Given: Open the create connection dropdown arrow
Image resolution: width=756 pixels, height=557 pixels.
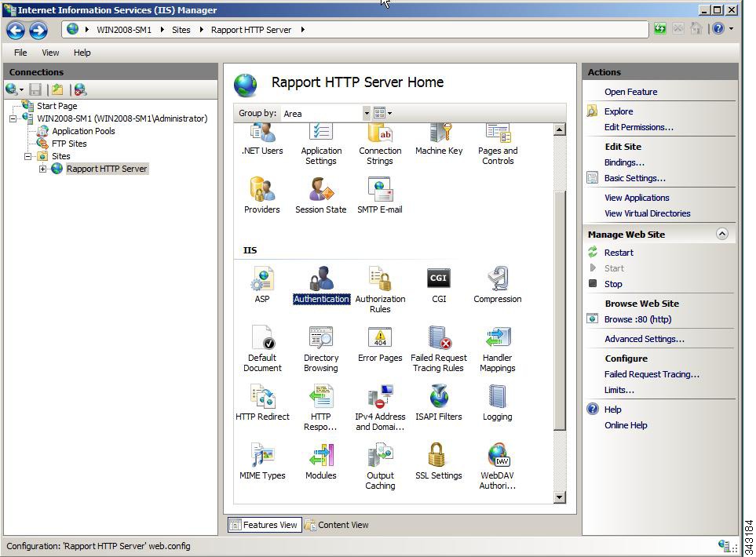Looking at the screenshot, I should pos(21,90).
